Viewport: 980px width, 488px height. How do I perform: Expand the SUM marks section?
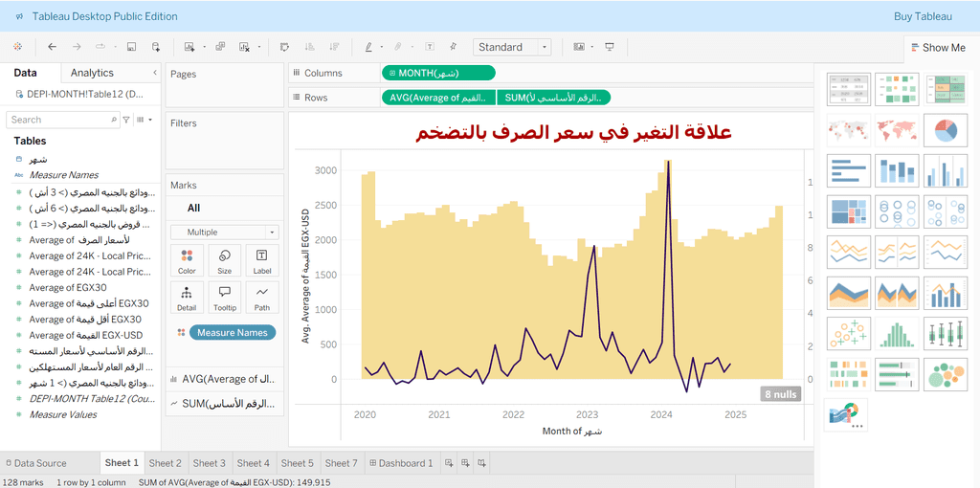[x=224, y=404]
